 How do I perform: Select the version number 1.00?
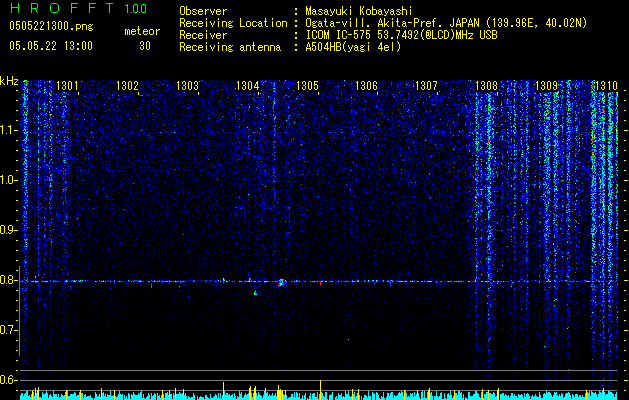tap(135, 8)
